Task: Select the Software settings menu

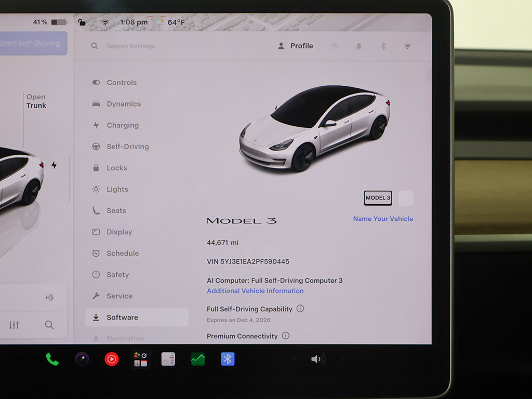Action: pyautogui.click(x=137, y=317)
